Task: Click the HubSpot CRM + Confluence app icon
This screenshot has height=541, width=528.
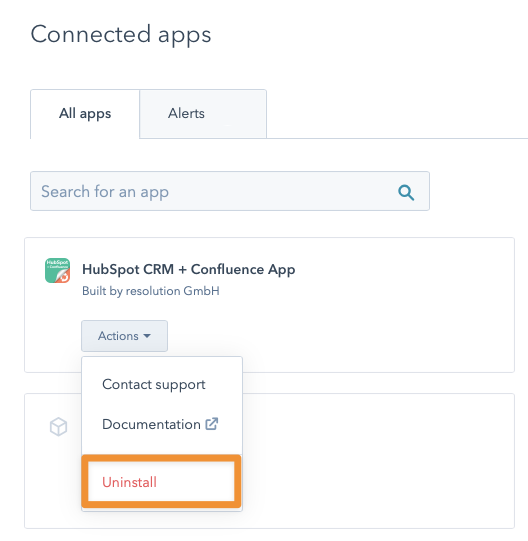Action: click(x=58, y=270)
